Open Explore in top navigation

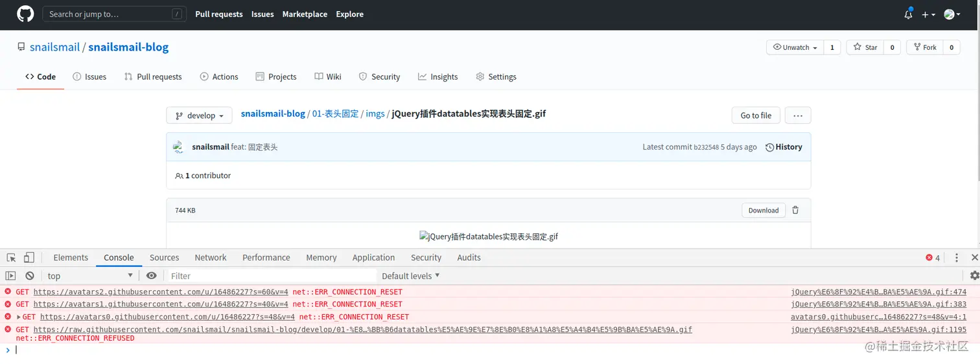coord(350,14)
